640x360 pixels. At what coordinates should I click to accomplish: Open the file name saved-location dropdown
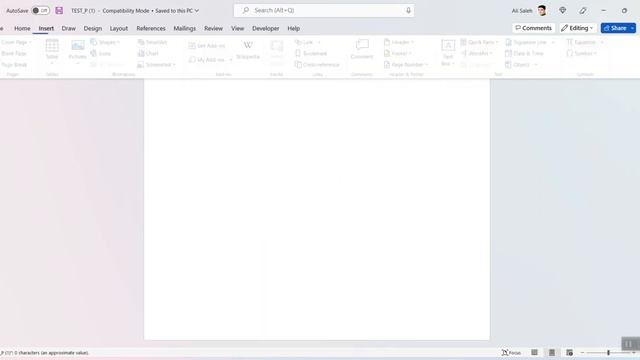pyautogui.click(x=197, y=11)
